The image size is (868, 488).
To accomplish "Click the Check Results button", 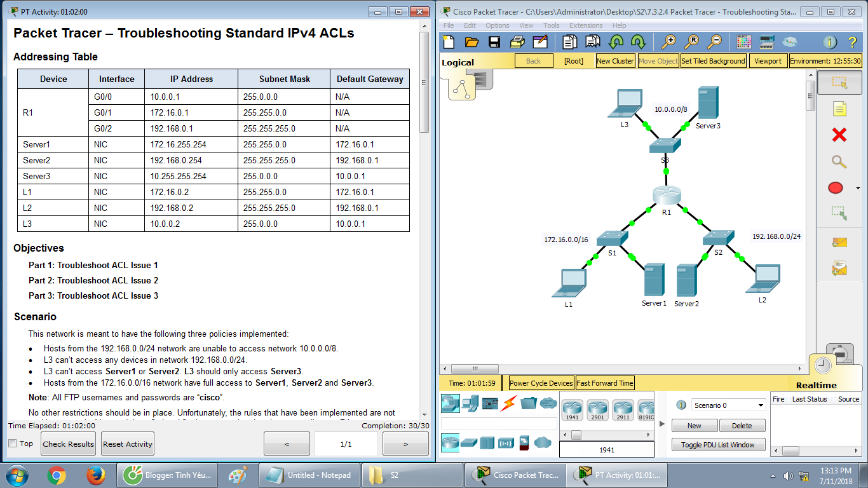I will click(69, 444).
